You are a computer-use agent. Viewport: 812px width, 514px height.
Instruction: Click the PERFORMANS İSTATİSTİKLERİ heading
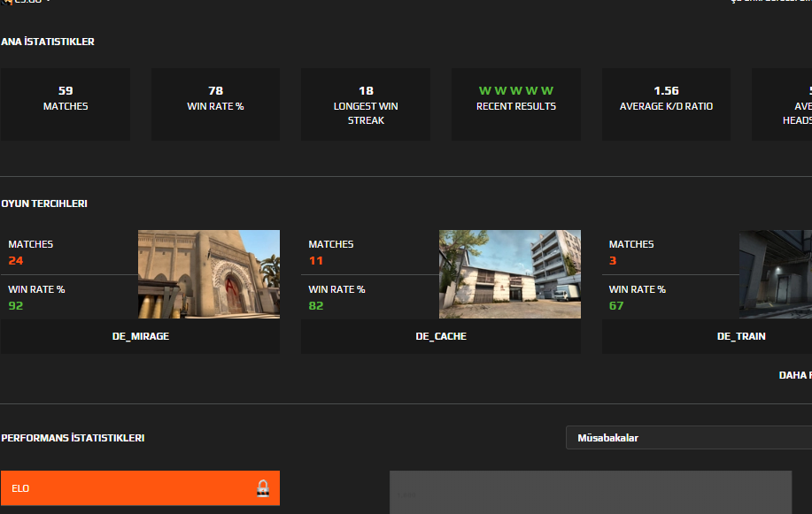[73, 438]
